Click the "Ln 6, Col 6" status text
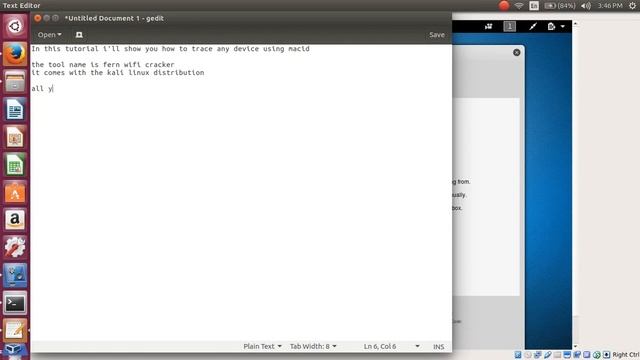This screenshot has width=640, height=360. (x=380, y=346)
